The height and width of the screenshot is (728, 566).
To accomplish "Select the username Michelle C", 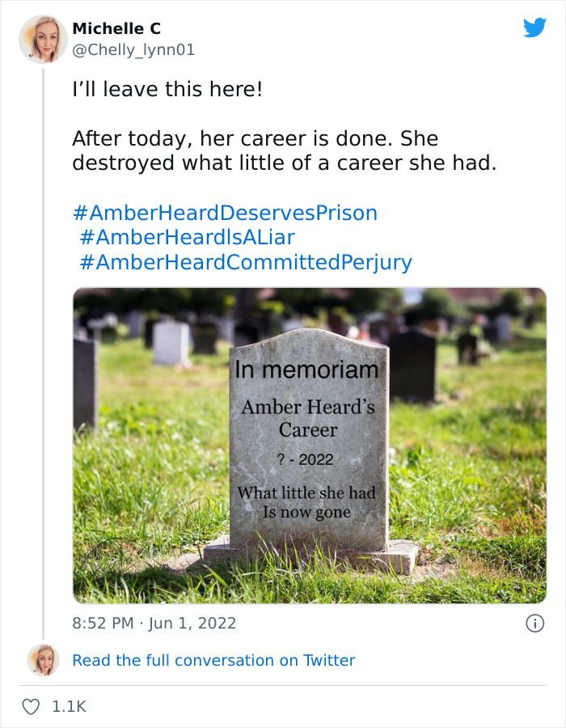I will point(116,28).
